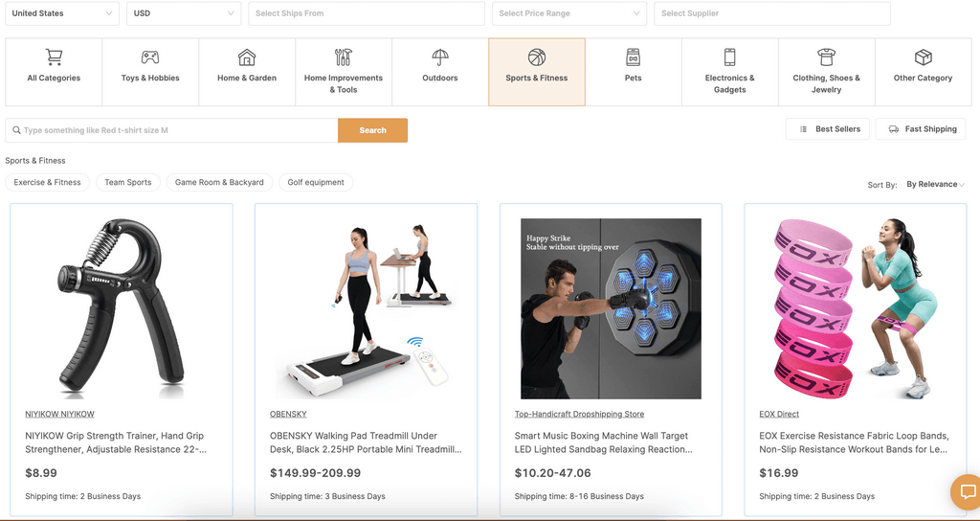980x521 pixels.
Task: Click the Smart Music Boxing Machine title
Action: tap(604, 442)
